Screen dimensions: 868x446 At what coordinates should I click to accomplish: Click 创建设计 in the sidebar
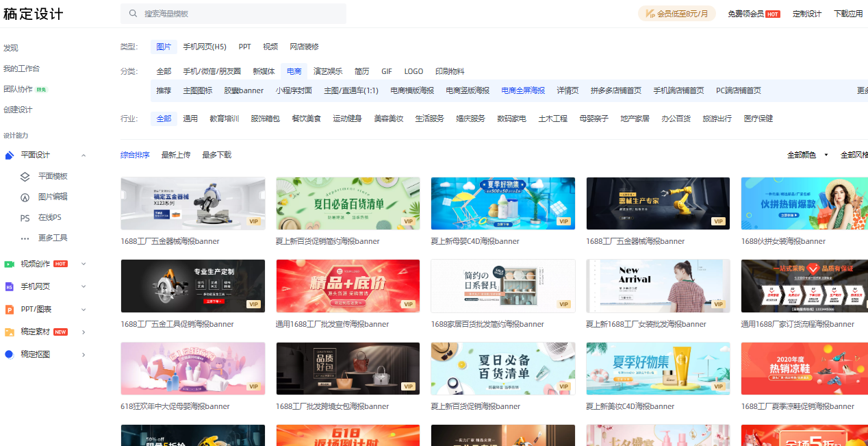pos(18,110)
